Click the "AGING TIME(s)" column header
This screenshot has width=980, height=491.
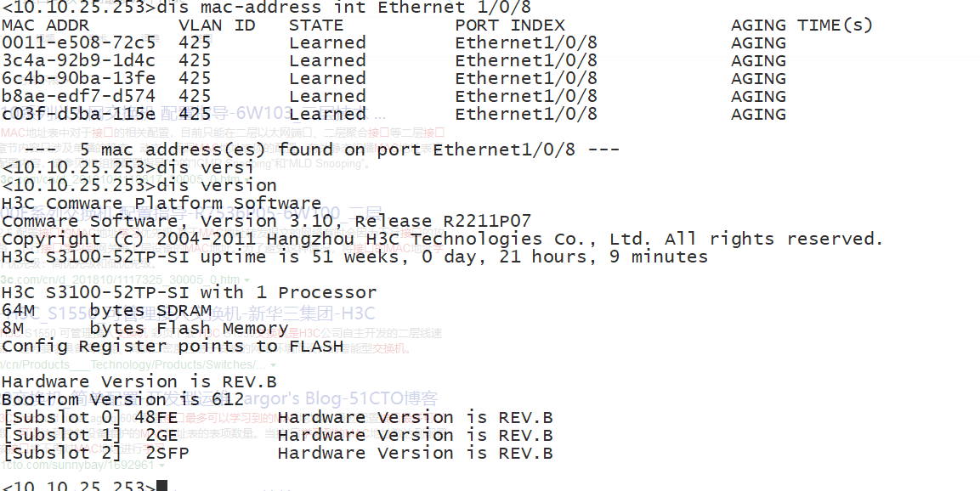[802, 25]
